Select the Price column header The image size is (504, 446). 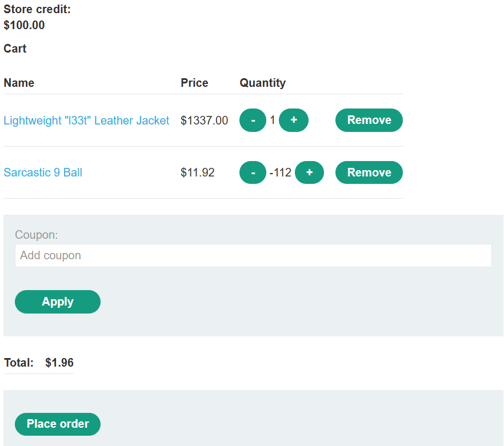pyautogui.click(x=194, y=83)
